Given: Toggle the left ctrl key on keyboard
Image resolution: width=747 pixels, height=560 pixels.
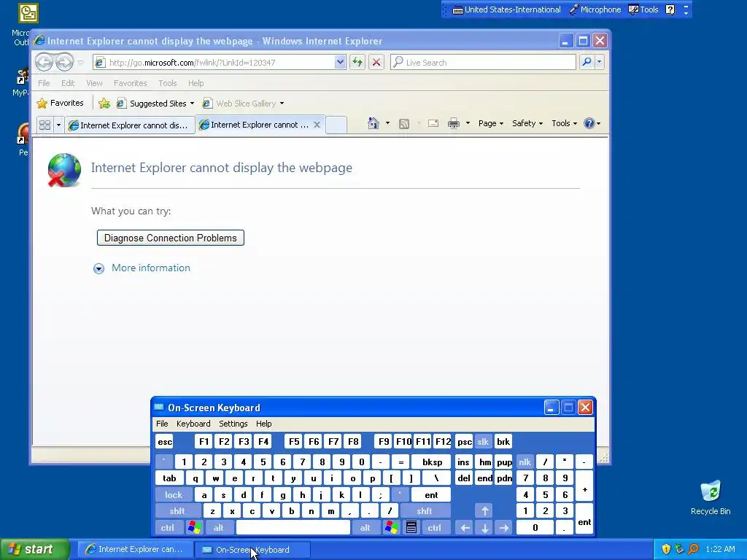Looking at the screenshot, I should pos(168,528).
